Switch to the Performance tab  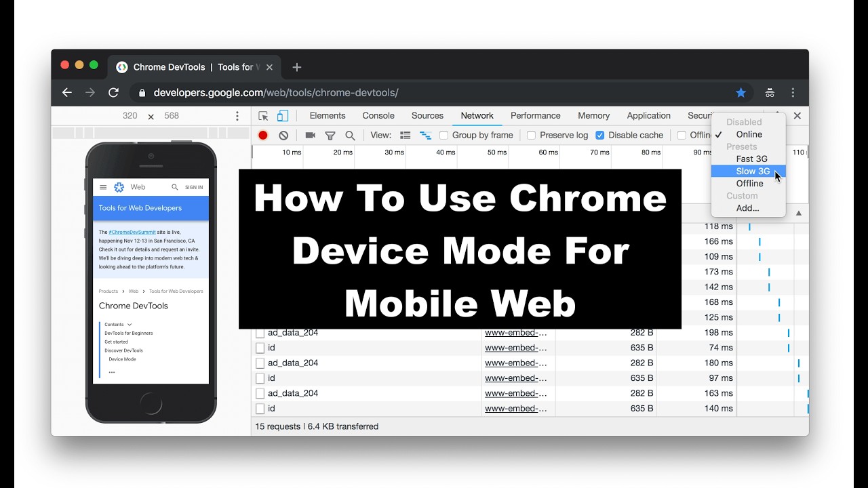point(536,116)
